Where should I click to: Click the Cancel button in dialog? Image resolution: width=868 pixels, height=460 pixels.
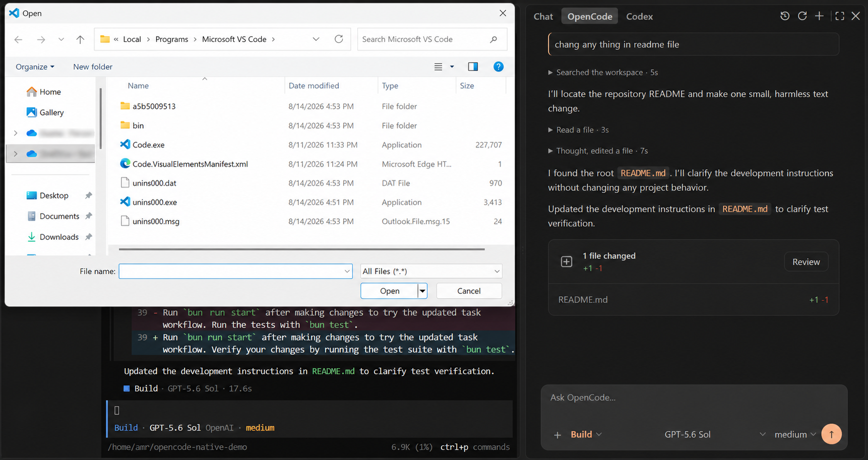[469, 291]
